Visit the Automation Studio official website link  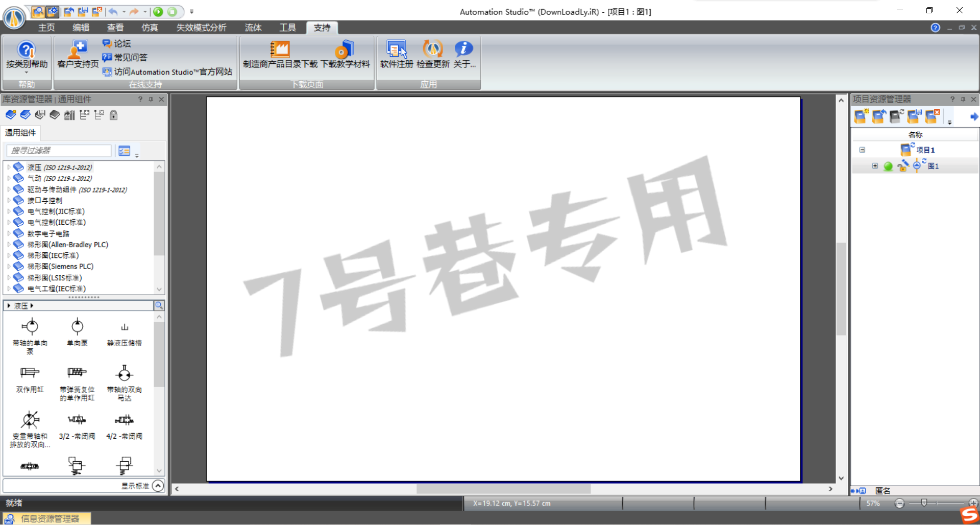167,71
